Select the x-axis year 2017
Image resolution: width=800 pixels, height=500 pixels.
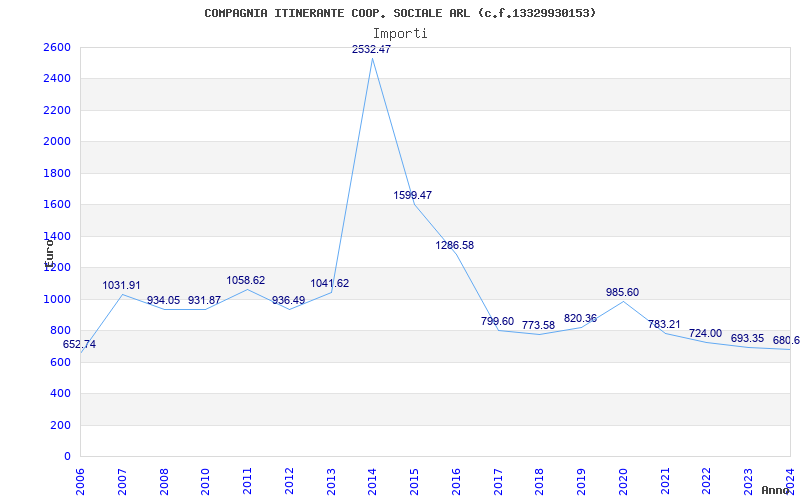point(498,482)
